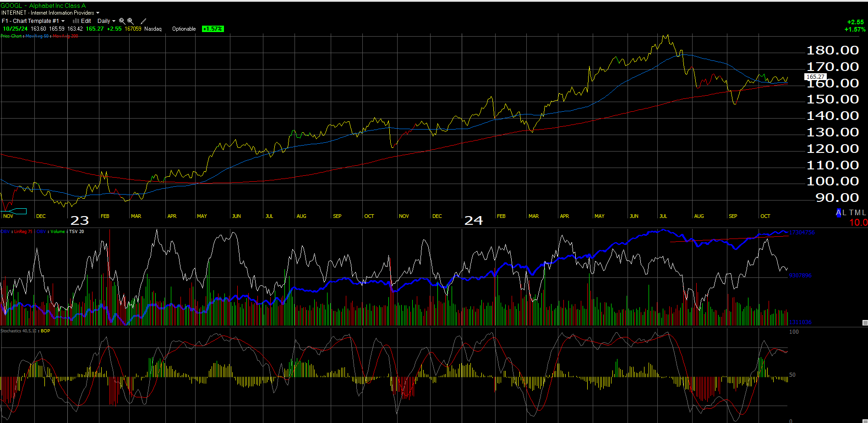The width and height of the screenshot is (868, 423).
Task: Click the JUL month marker of year 24
Action: click(663, 216)
